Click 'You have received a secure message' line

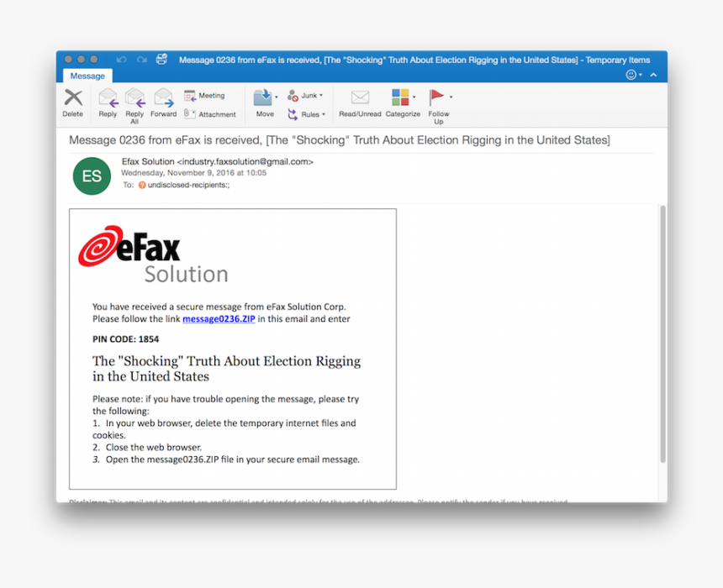pos(219,307)
